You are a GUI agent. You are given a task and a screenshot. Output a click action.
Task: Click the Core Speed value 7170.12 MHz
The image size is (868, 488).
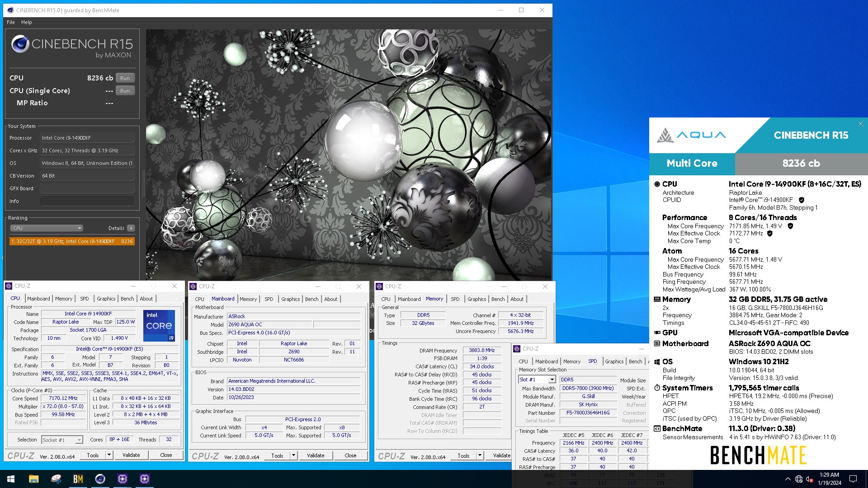click(63, 398)
